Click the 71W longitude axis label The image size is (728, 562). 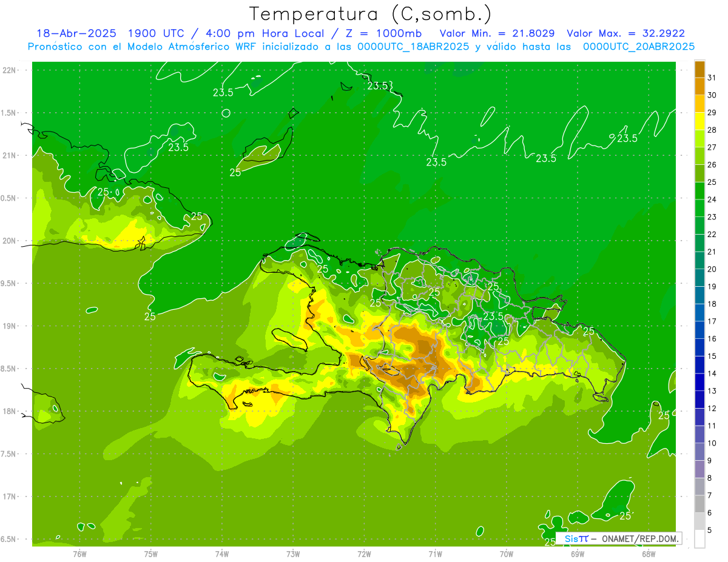pyautogui.click(x=435, y=554)
